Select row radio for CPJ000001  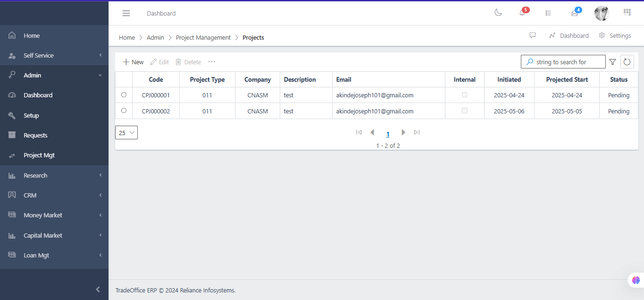pos(124,95)
